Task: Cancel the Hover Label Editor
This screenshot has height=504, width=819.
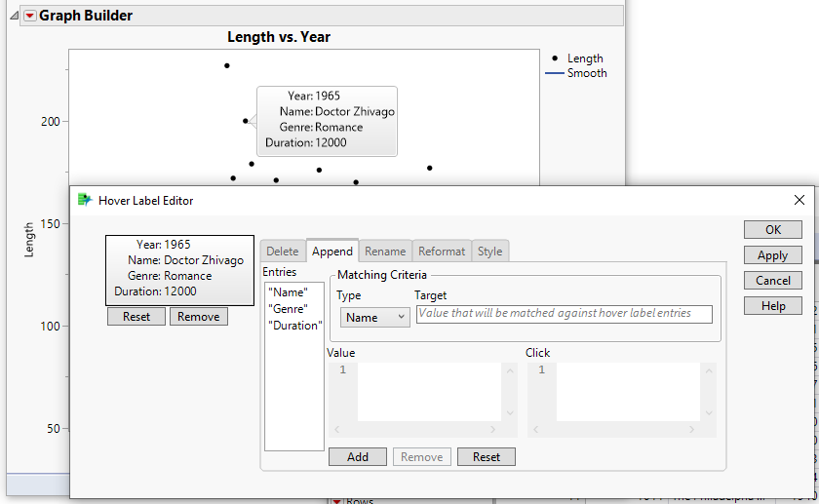Action: 773,281
